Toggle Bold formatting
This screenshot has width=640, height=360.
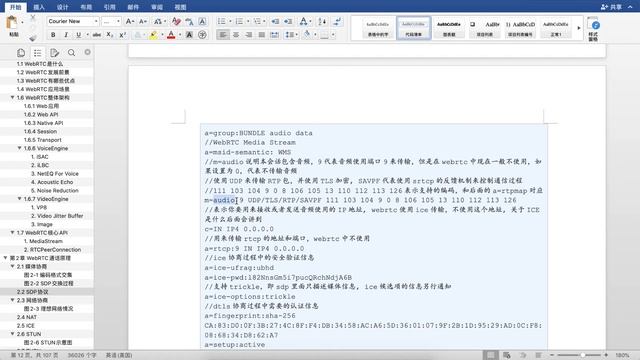point(53,35)
